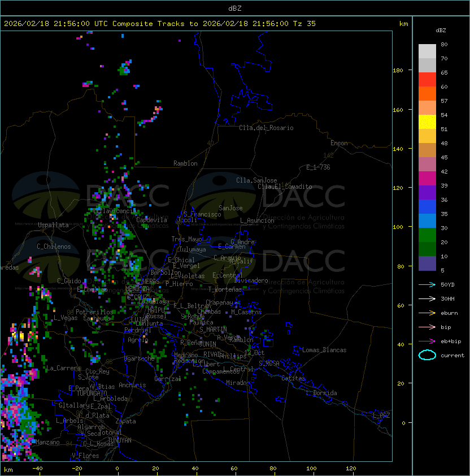This screenshot has width=470, height=476.
Task: Click the -40 km mark on the horizontal axis
Action: click(37, 469)
